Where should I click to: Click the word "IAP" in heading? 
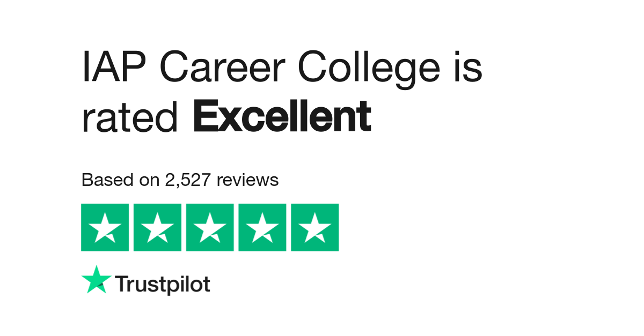114,69
